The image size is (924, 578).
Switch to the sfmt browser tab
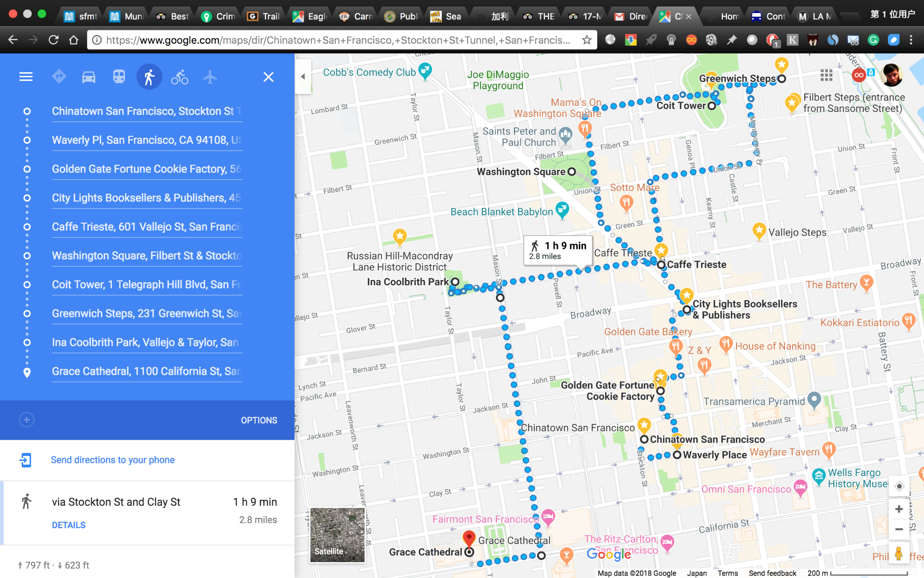coord(81,16)
